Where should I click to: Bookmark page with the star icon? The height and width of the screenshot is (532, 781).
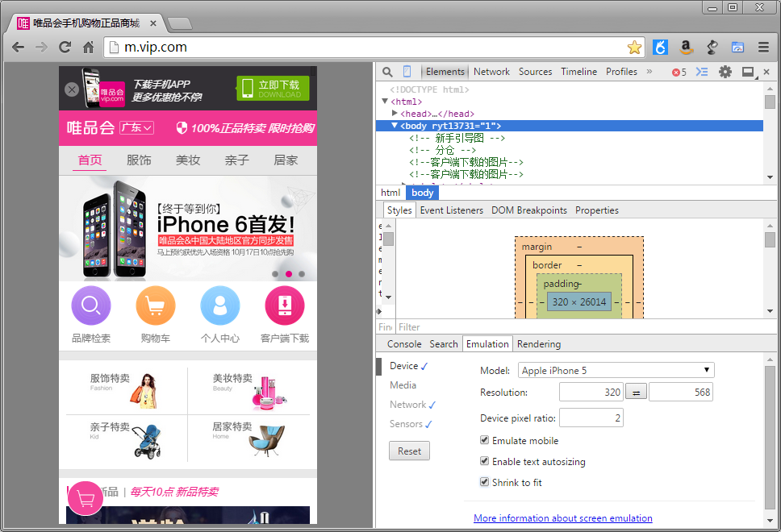tap(634, 48)
